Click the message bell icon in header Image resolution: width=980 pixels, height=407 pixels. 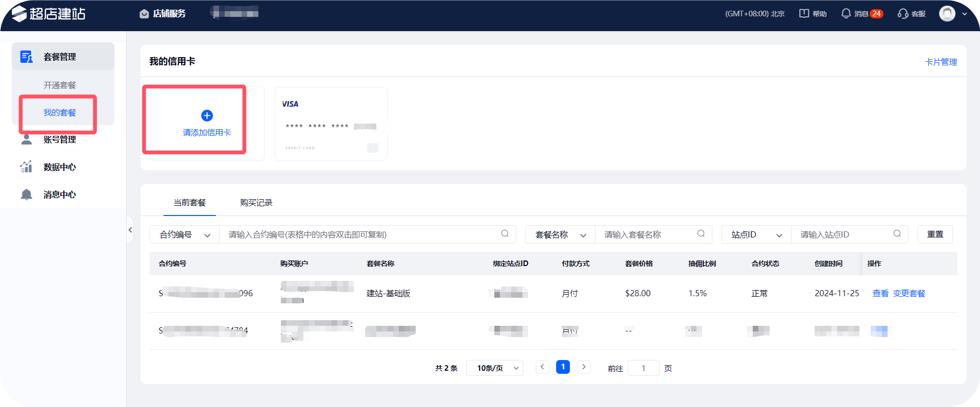click(846, 14)
